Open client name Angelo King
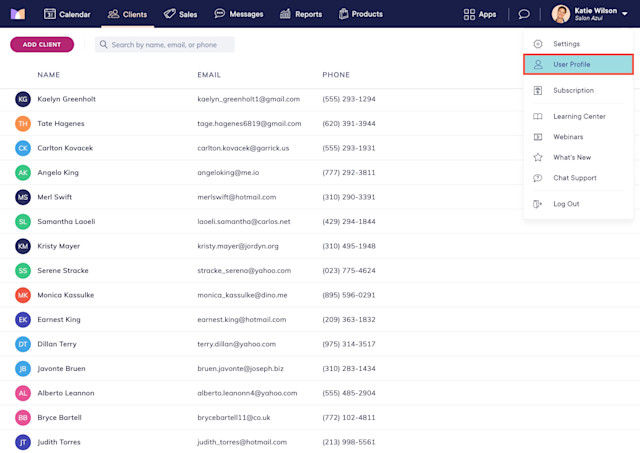 (58, 173)
